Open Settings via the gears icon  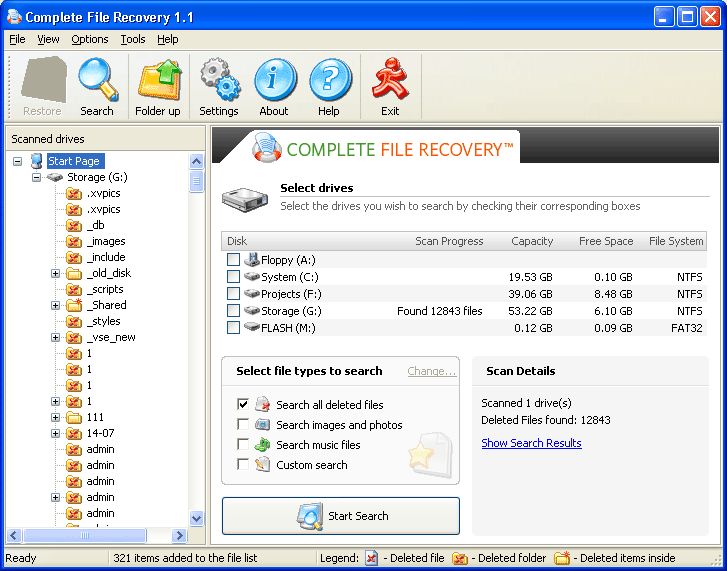[220, 79]
